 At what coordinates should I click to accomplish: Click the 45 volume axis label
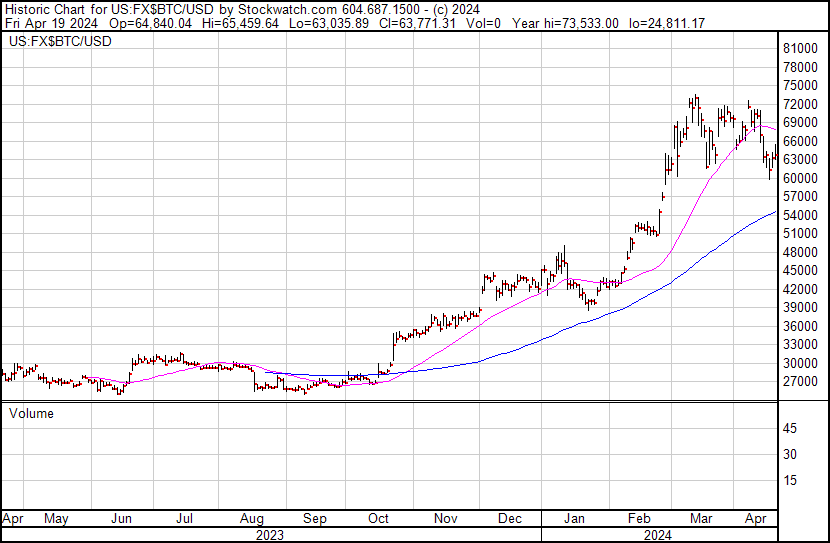pyautogui.click(x=790, y=429)
